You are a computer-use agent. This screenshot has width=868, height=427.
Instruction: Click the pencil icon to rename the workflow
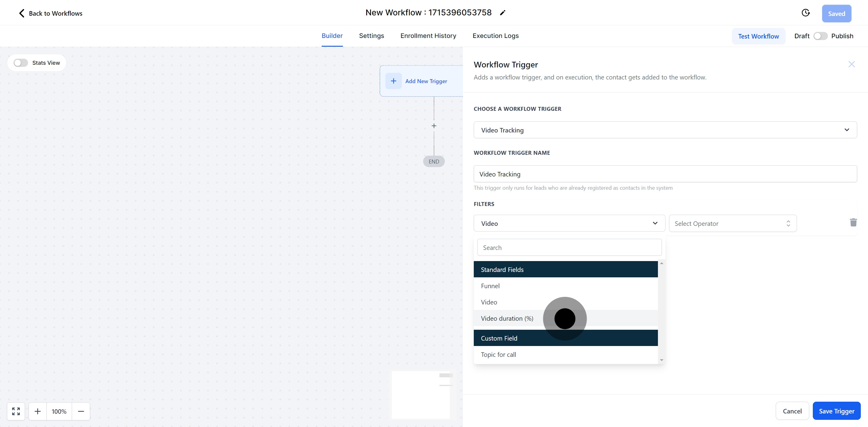[x=502, y=13]
